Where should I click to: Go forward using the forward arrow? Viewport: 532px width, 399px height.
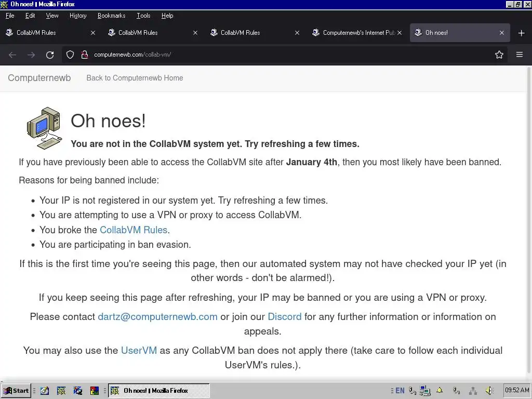tap(31, 55)
